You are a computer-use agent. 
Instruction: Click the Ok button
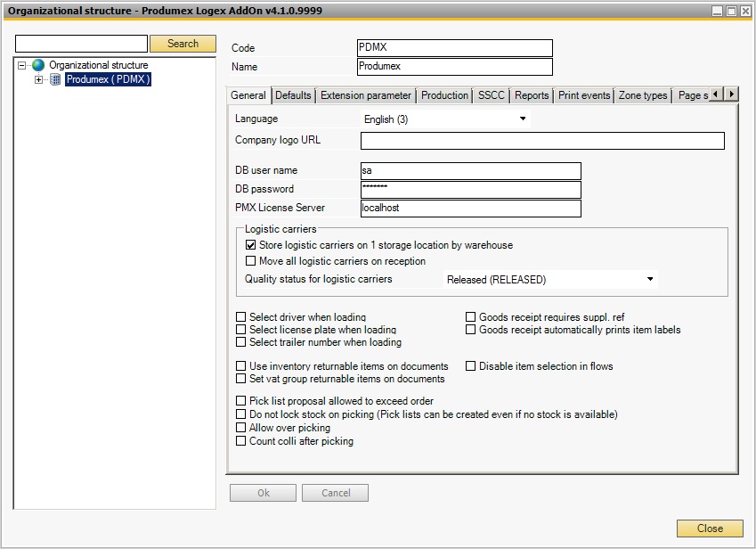click(x=264, y=493)
